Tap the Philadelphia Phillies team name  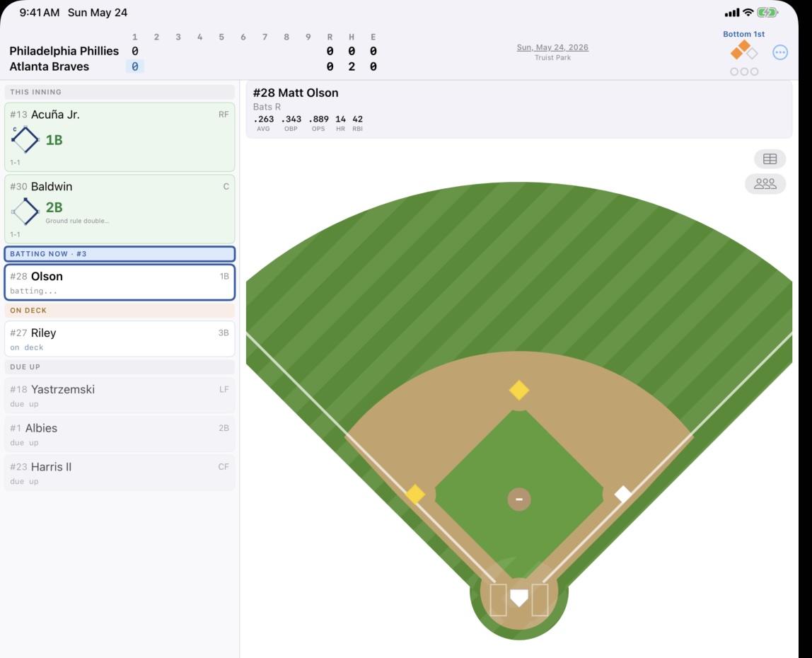coord(64,51)
